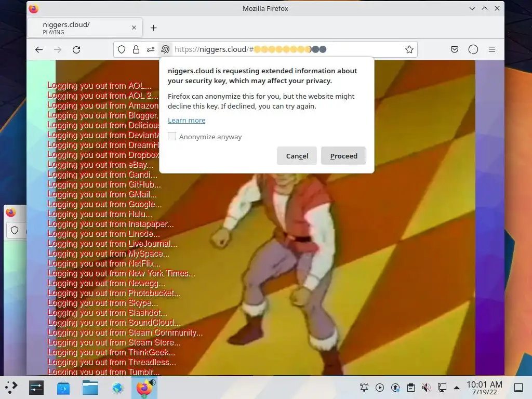The image size is (532, 399).
Task: Go back using the toolbar arrow
Action: tap(39, 49)
